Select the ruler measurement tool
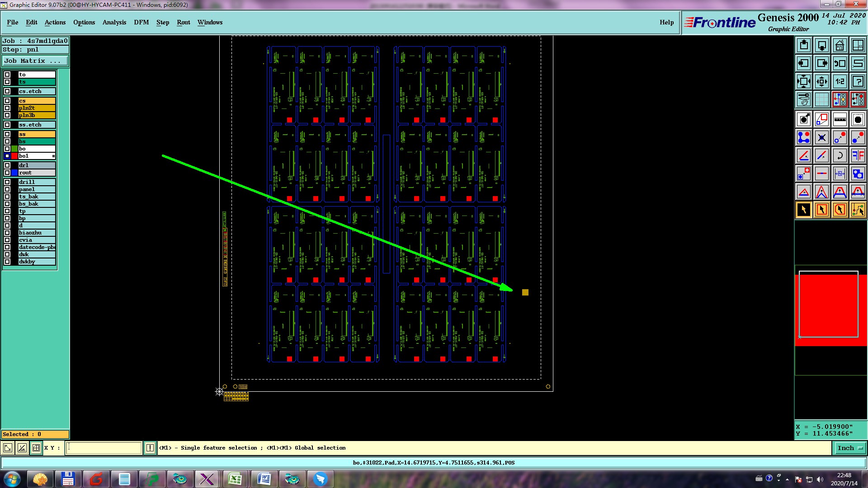 coord(840,119)
